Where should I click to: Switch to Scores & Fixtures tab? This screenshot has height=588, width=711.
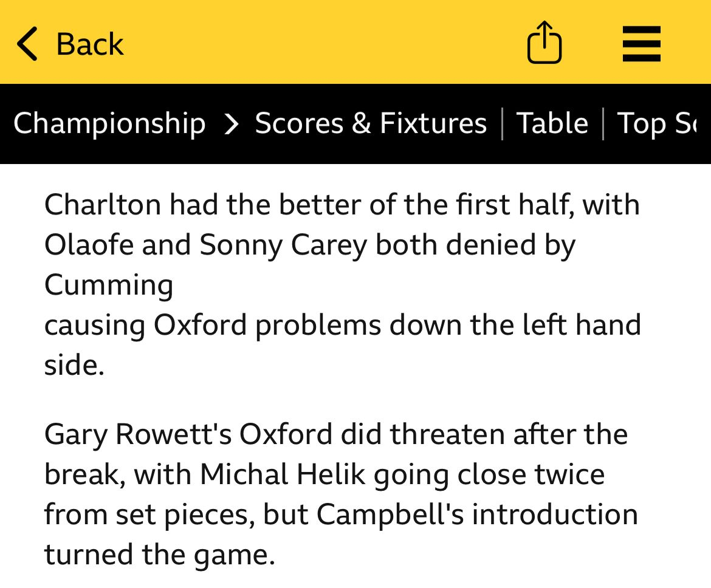371,123
